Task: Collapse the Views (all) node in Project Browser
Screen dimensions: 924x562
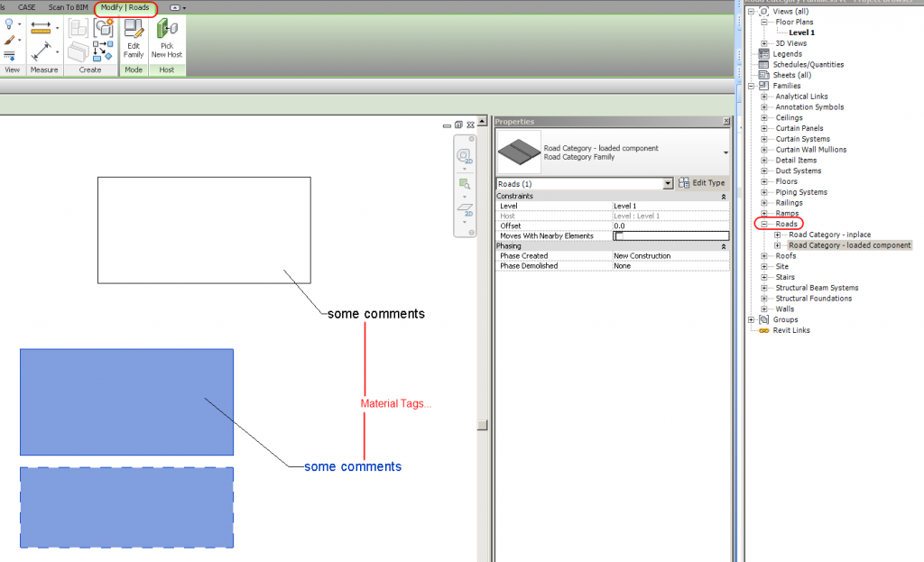Action: pos(750,11)
